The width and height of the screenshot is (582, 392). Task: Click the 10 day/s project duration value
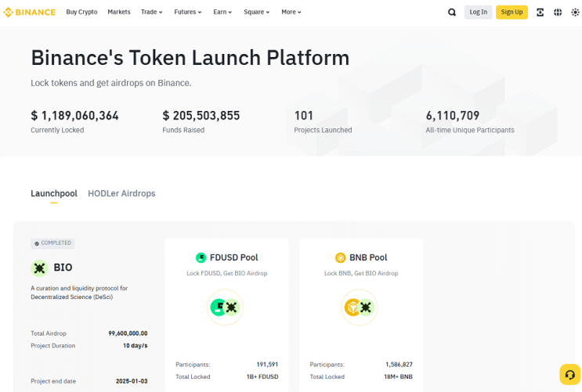tap(135, 346)
